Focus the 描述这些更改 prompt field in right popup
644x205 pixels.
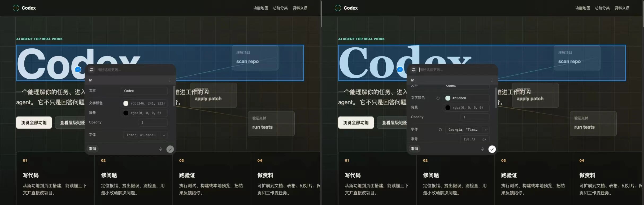click(456, 70)
